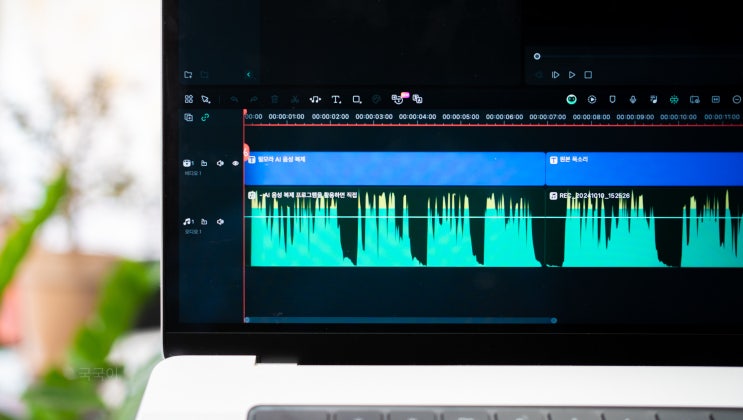Click the scrollbar's right end handle
Image resolution: width=743 pixels, height=420 pixels.
(553, 320)
